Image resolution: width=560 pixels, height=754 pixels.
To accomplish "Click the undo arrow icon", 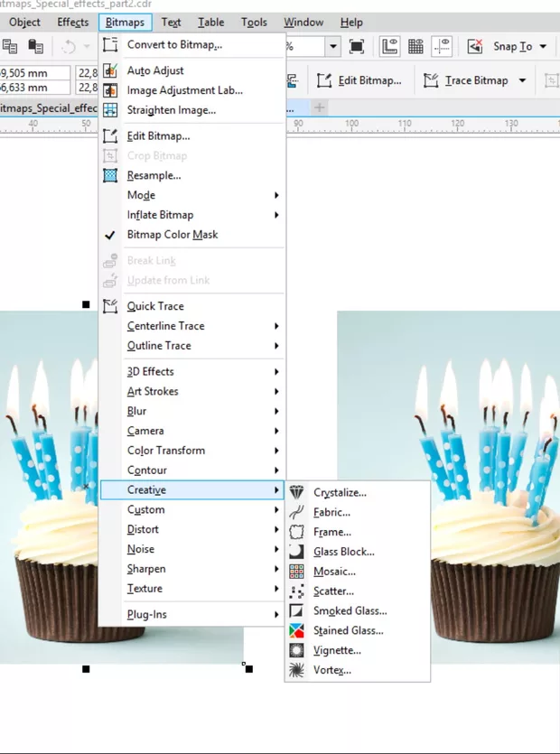I will [69, 47].
